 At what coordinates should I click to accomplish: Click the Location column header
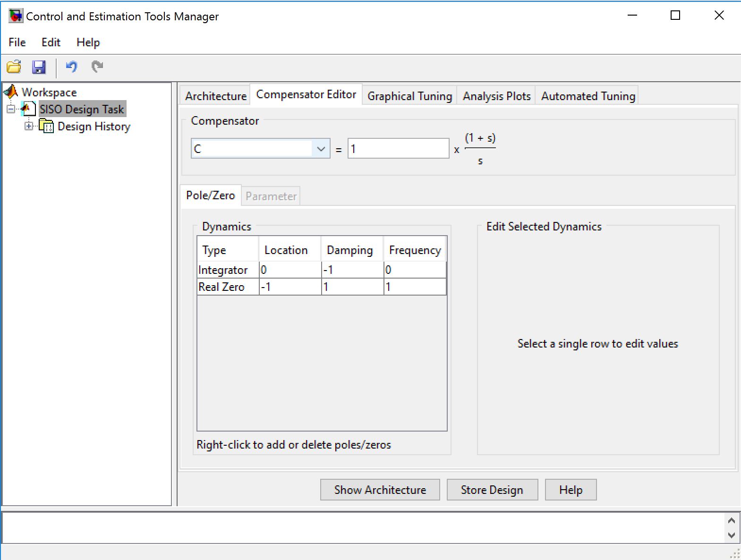pos(290,249)
